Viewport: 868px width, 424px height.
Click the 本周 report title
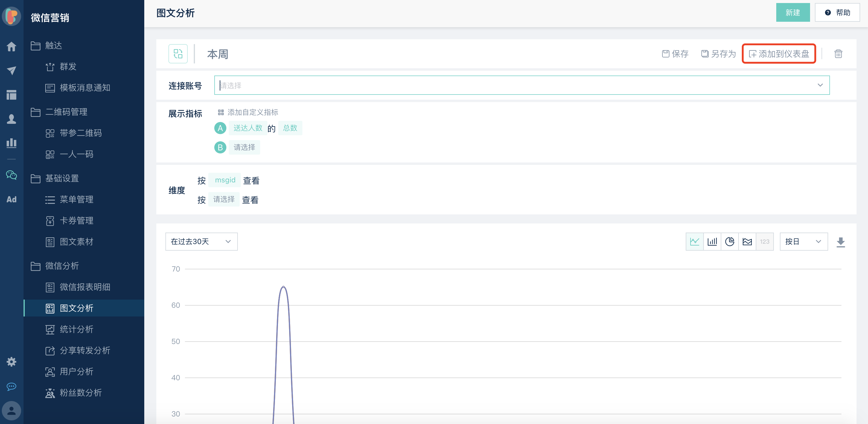pos(218,54)
